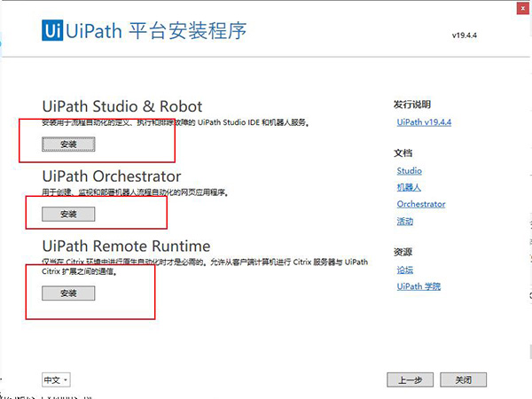Install UiPath Orchestrator

pyautogui.click(x=68, y=214)
